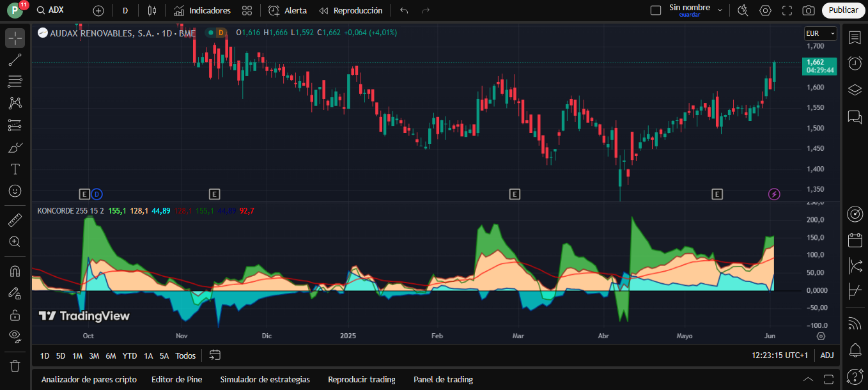Toggle ADJ adjusted data
Screen dimensions: 868x390
(x=827, y=355)
